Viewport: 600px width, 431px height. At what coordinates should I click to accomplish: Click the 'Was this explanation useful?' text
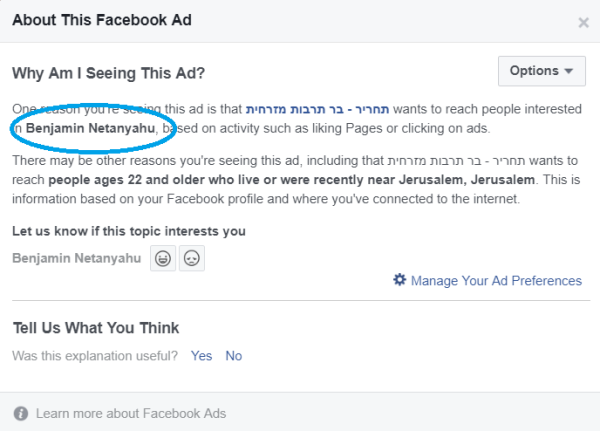coord(95,355)
